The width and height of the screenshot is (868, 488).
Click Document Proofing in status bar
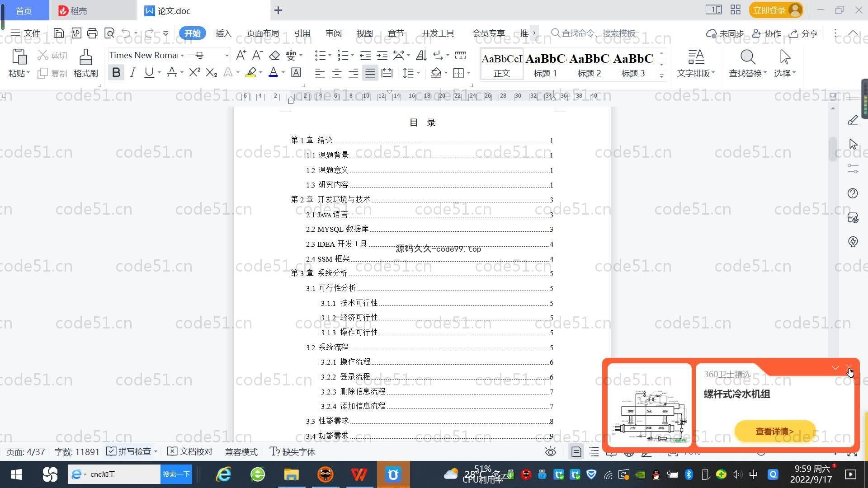click(x=190, y=452)
